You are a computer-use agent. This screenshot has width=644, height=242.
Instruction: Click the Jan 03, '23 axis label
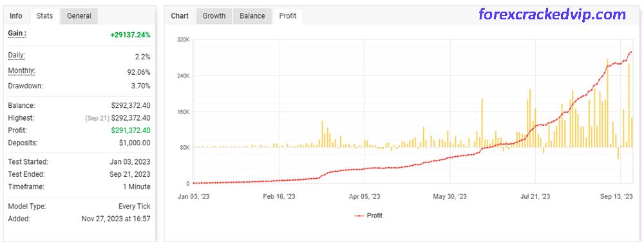(x=193, y=197)
